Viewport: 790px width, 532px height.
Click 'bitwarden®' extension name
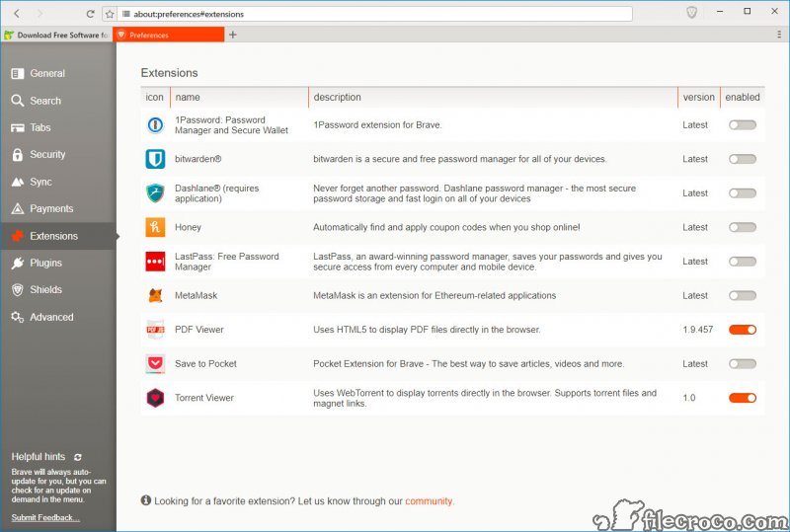click(198, 159)
